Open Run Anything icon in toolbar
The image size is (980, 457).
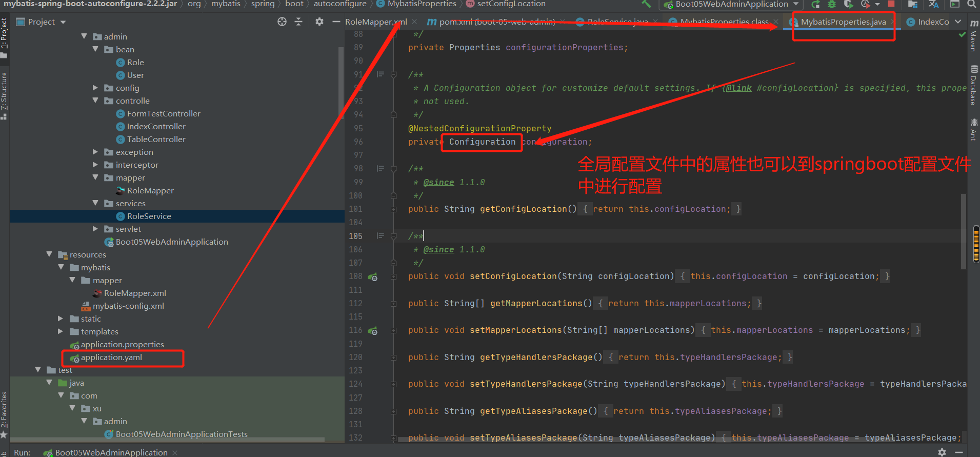pos(955,4)
